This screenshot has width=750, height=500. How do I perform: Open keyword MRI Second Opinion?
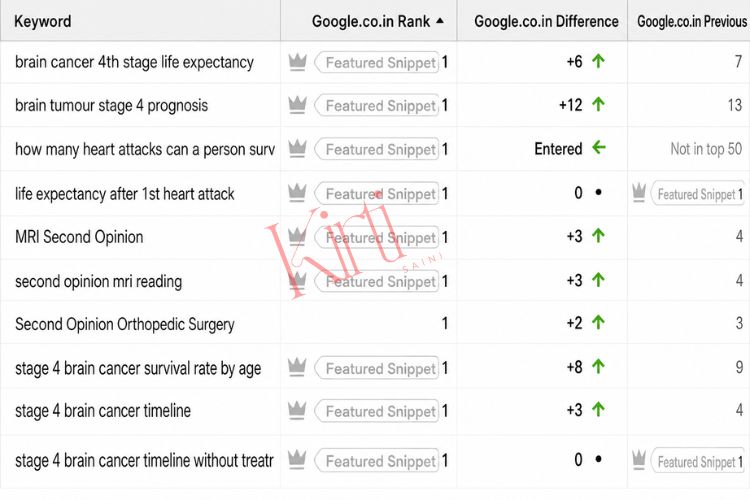[x=79, y=237]
